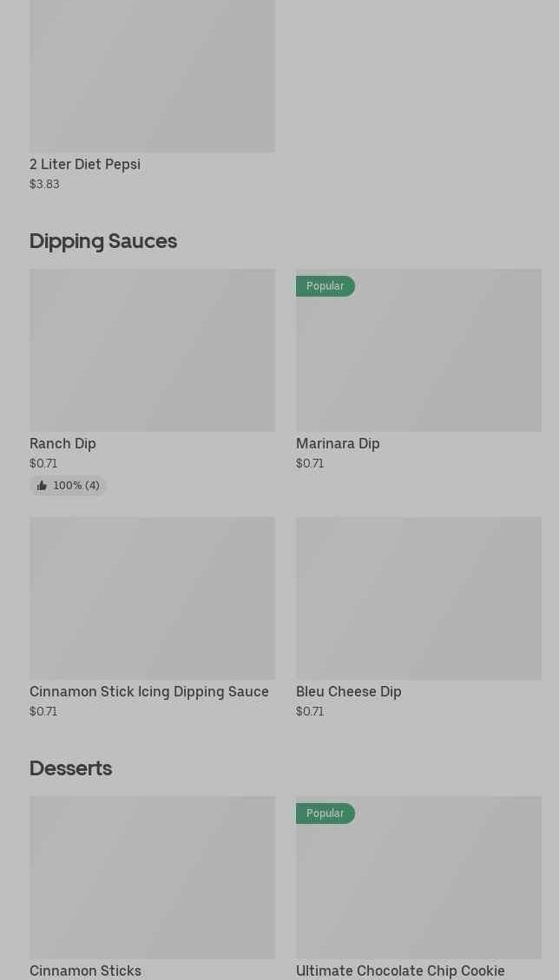This screenshot has width=559, height=980.
Task: Open the 2 Liter Diet Pepsi photo
Action: click(152, 76)
